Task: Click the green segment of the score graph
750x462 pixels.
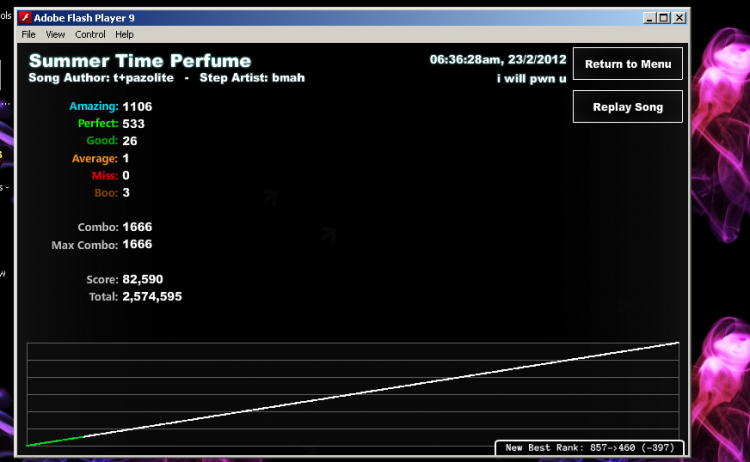Action: pos(55,440)
